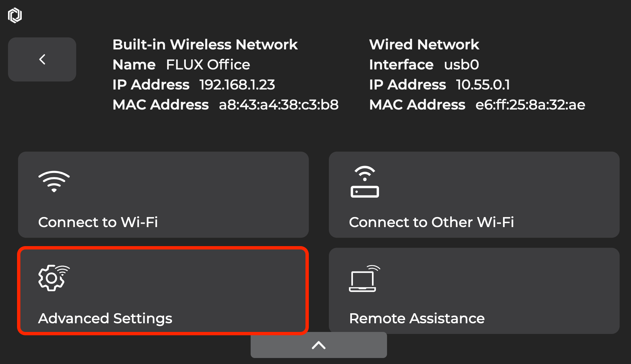Open Advanced Settings
This screenshot has height=364, width=631.
163,291
